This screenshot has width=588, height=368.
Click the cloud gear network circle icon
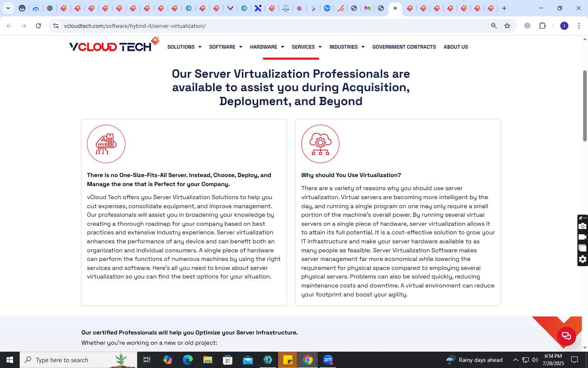click(x=321, y=144)
